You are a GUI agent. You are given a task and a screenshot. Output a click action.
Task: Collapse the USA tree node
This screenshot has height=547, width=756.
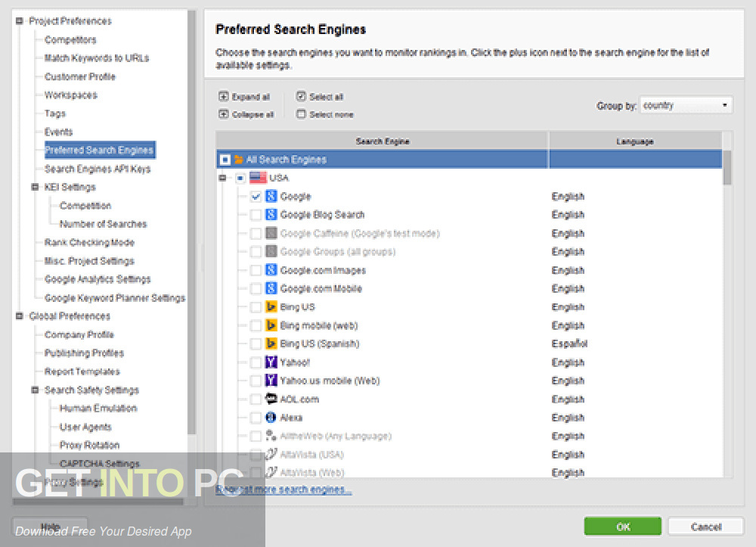click(222, 178)
